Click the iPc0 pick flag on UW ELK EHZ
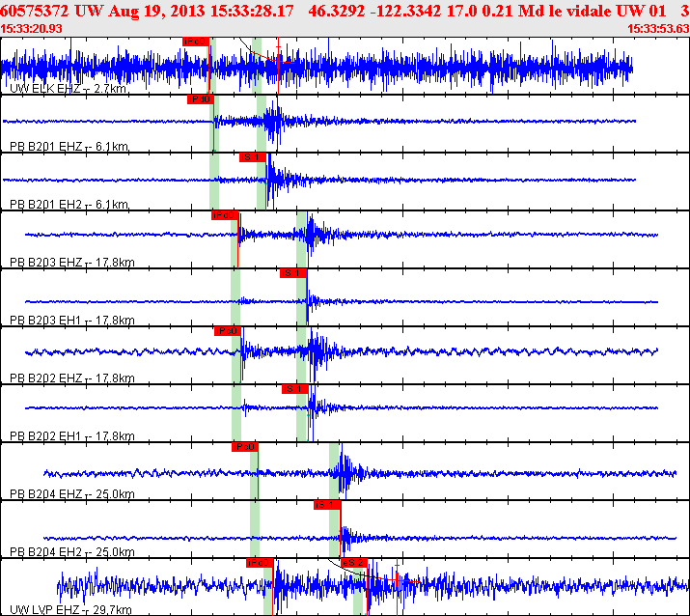Image resolution: width=690 pixels, height=616 pixels. click(195, 42)
